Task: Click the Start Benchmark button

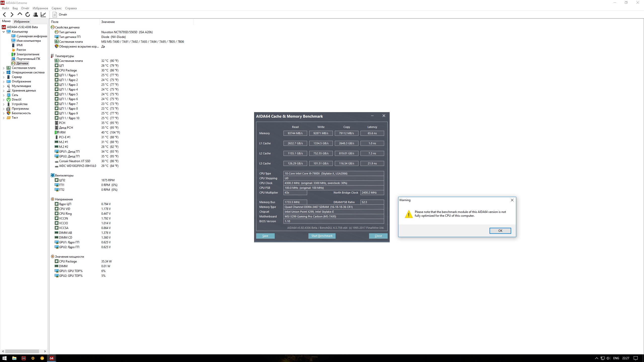Action: (322, 236)
